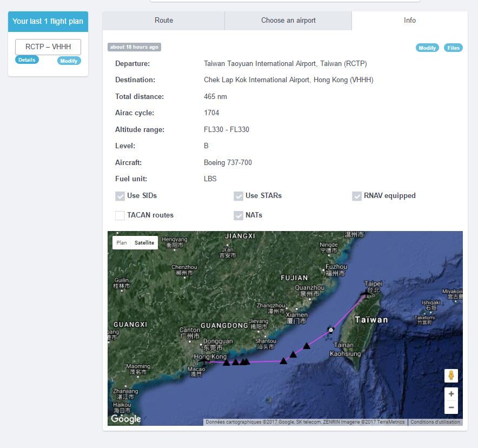
Task: Click the Street View pegman icon
Action: (x=451, y=375)
